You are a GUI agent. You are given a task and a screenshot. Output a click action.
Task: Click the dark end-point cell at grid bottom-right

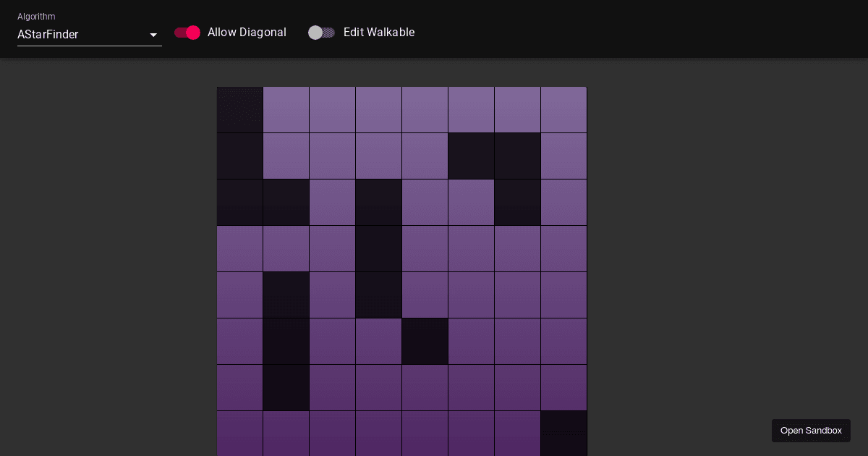pyautogui.click(x=563, y=434)
